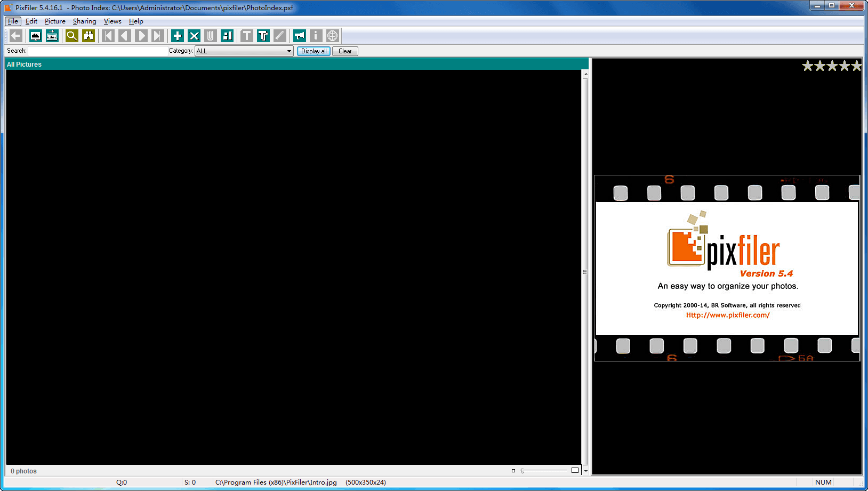Click the grey T text icon

[246, 36]
